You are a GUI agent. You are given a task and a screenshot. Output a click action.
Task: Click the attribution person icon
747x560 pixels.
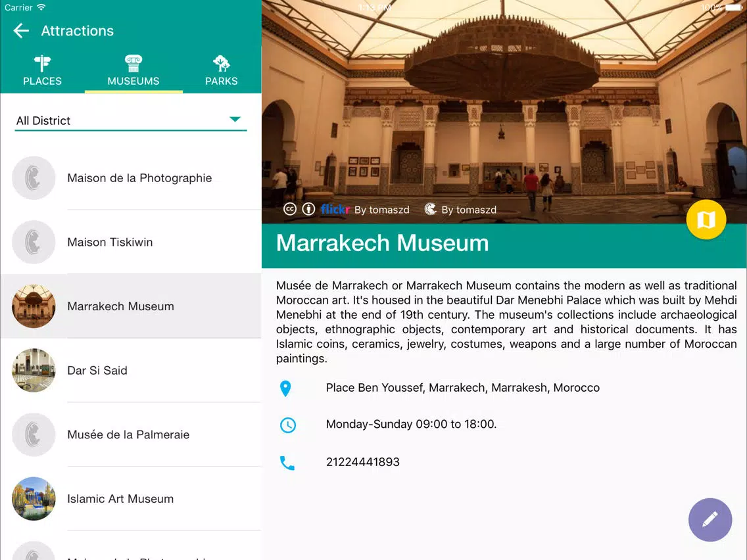click(x=308, y=209)
